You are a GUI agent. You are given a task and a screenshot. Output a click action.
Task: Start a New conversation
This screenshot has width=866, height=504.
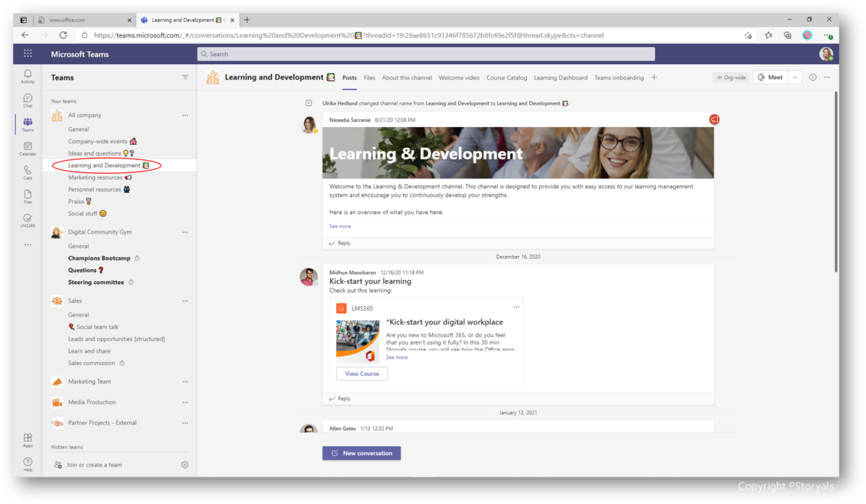(x=362, y=453)
